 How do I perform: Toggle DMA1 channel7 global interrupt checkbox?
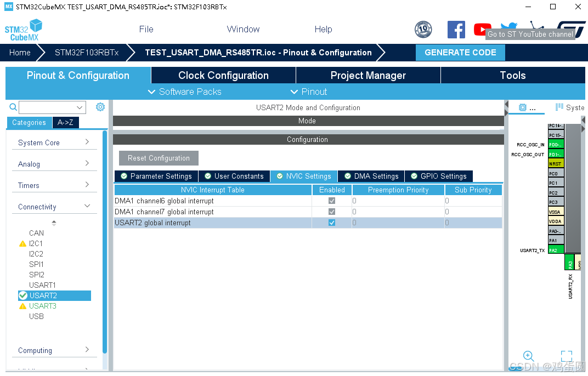coord(331,212)
